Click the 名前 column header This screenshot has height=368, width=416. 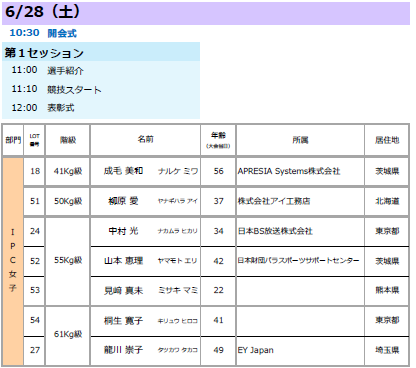coord(145,140)
